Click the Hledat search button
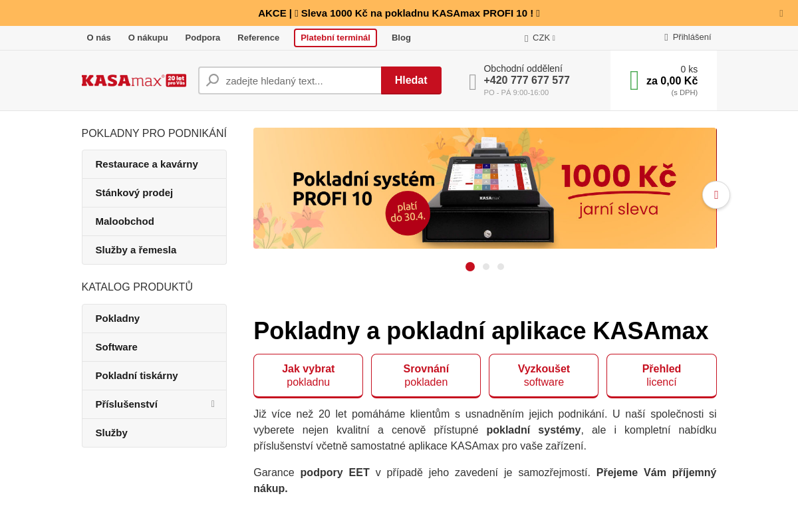Image resolution: width=798 pixels, height=532 pixels. [411, 80]
